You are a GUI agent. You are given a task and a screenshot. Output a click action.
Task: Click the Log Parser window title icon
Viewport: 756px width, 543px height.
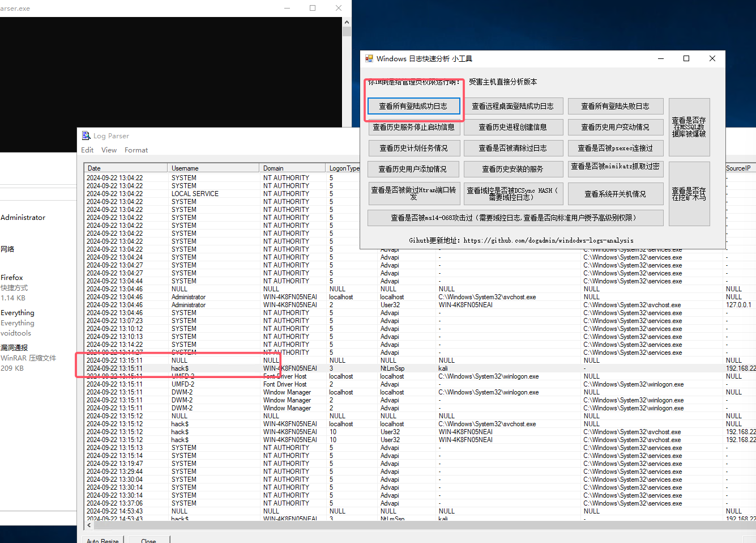[86, 136]
